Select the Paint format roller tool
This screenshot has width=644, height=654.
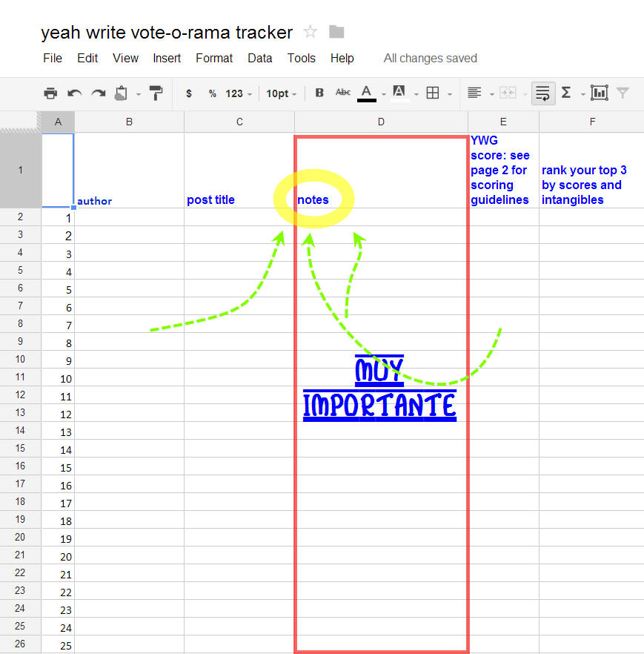[x=156, y=93]
